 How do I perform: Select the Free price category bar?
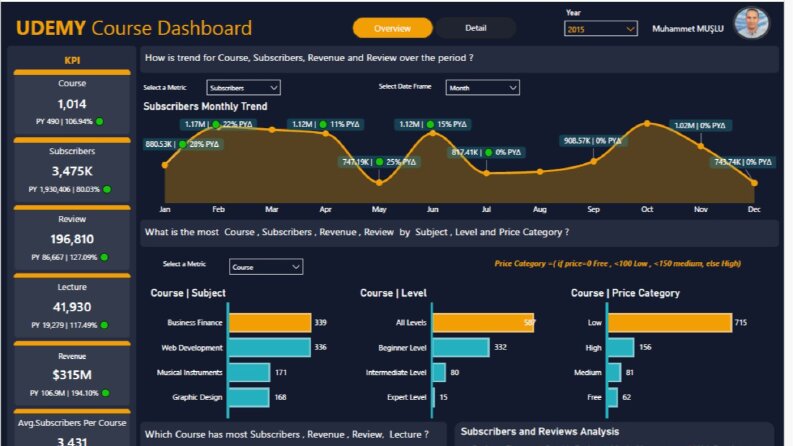tap(612, 397)
